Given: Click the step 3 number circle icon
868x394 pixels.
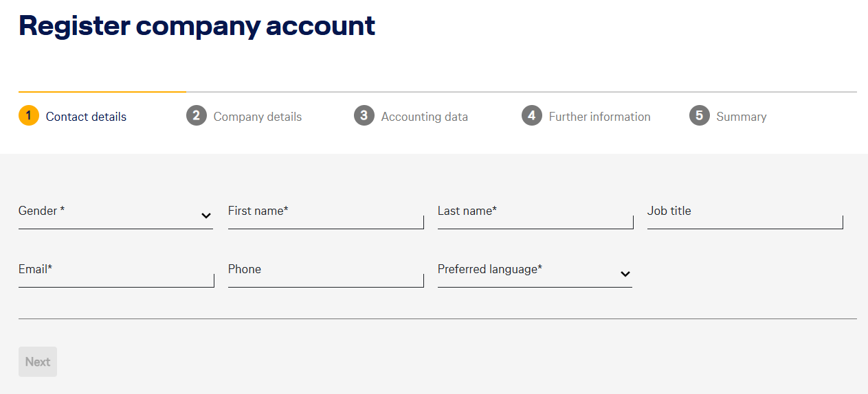Looking at the screenshot, I should tap(364, 116).
